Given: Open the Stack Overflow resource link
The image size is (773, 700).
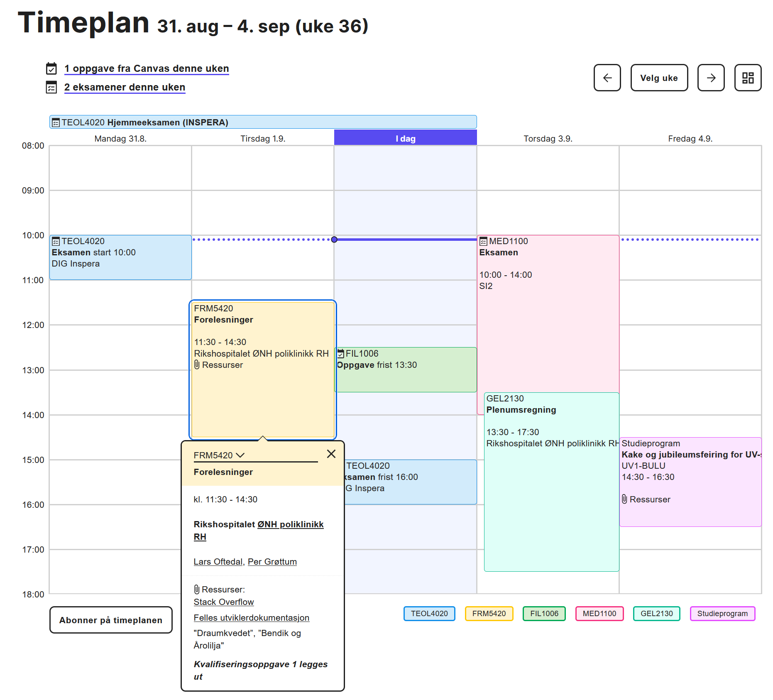Looking at the screenshot, I should pyautogui.click(x=224, y=602).
